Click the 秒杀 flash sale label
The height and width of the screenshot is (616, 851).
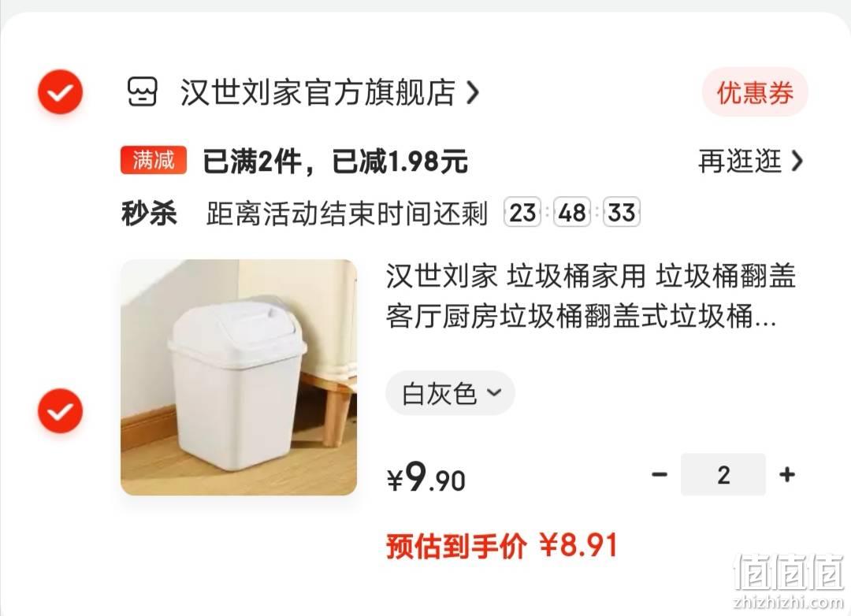tap(149, 213)
